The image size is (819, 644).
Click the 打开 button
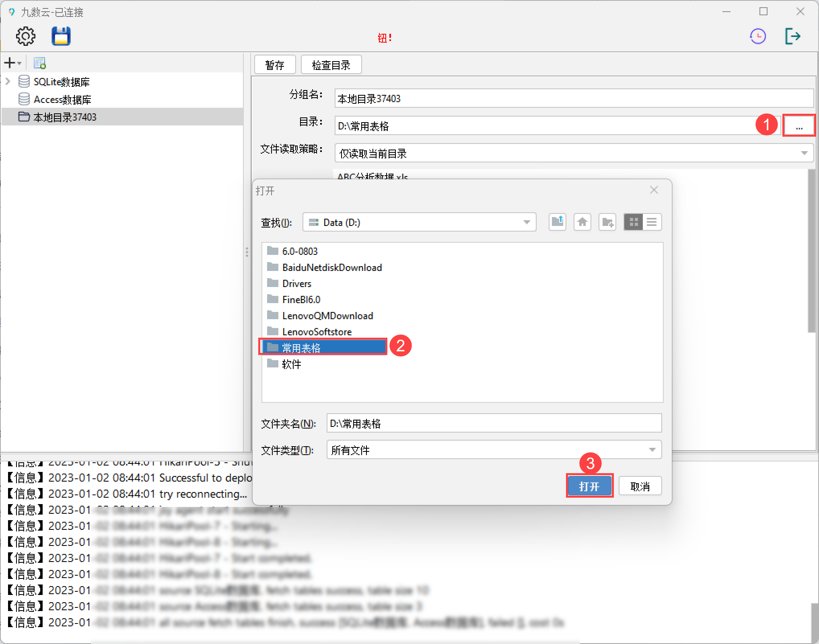click(x=589, y=486)
